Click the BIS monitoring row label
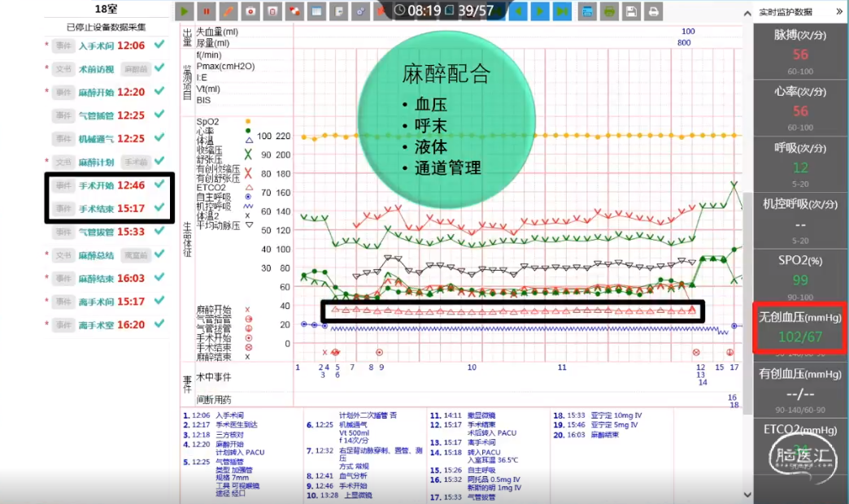Image resolution: width=849 pixels, height=504 pixels. 203,100
